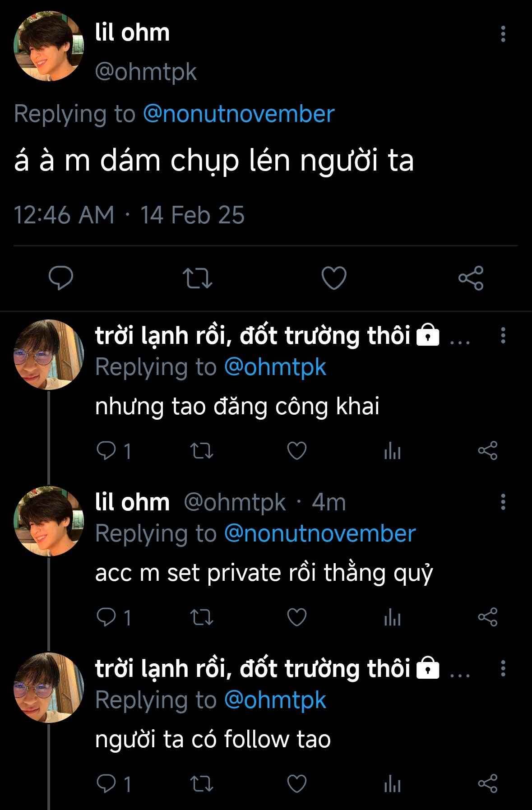Image resolution: width=532 pixels, height=810 pixels.
Task: Retweet the "nhưng tao đăng công khai" reply
Action: pyautogui.click(x=202, y=451)
